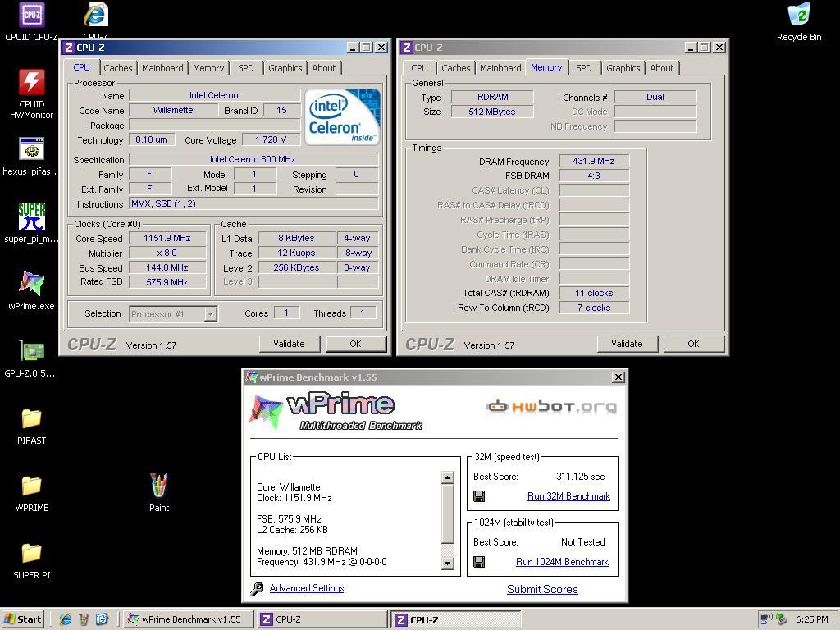Close the wPrime Benchmark window
The height and width of the screenshot is (630, 840).
(x=619, y=377)
